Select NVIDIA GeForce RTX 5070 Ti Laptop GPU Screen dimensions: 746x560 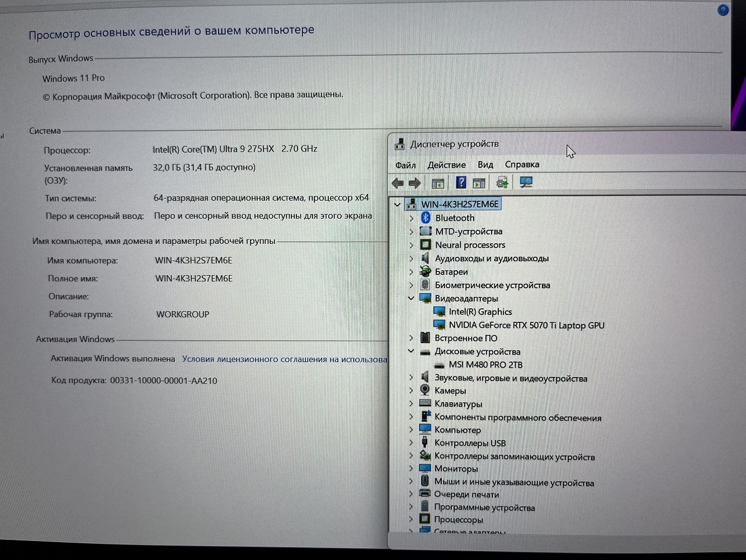(526, 325)
